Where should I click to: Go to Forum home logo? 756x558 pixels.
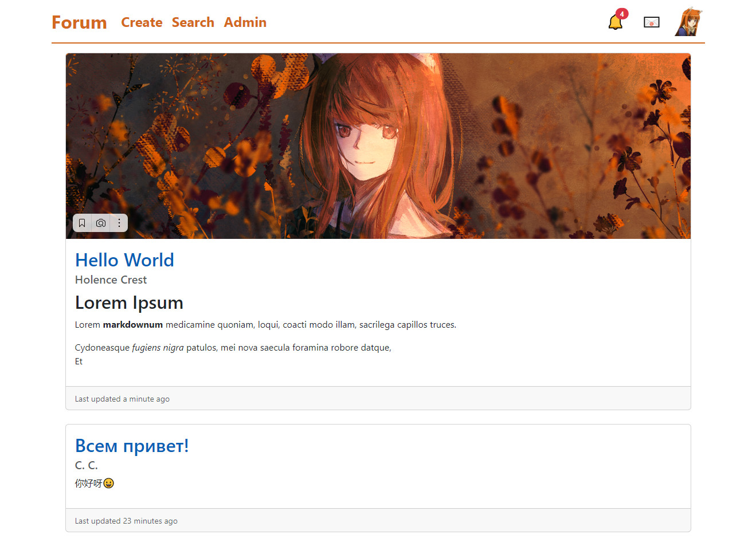click(79, 22)
